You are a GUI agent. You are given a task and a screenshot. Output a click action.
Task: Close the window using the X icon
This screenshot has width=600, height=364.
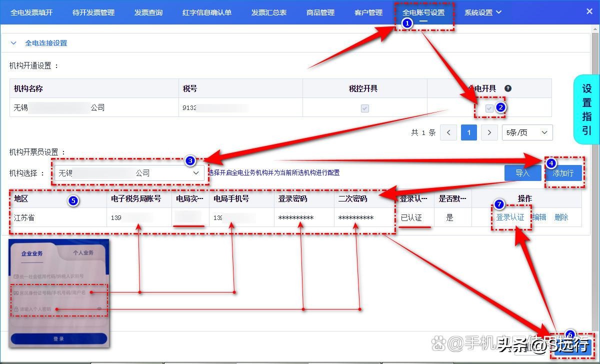click(589, 10)
